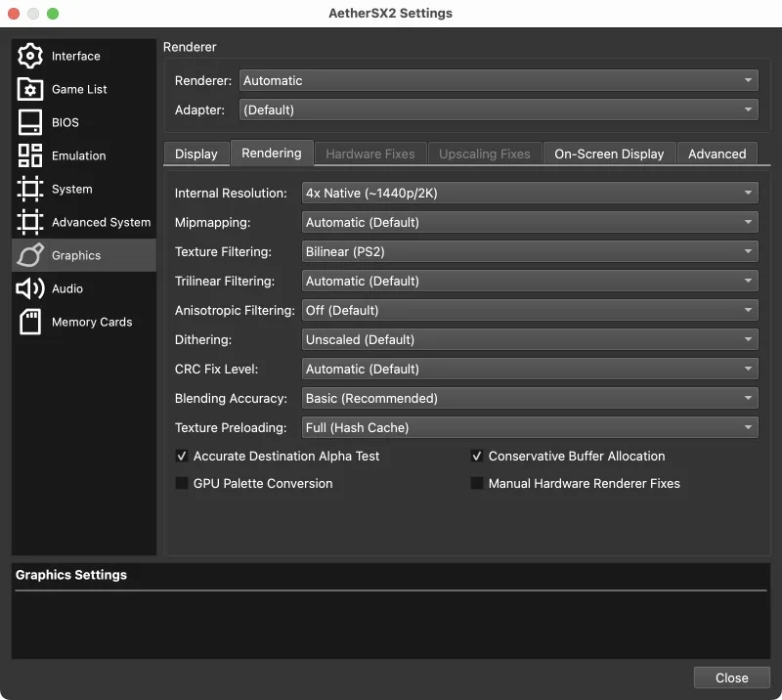Open the Memory Cards icon

[x=30, y=322]
